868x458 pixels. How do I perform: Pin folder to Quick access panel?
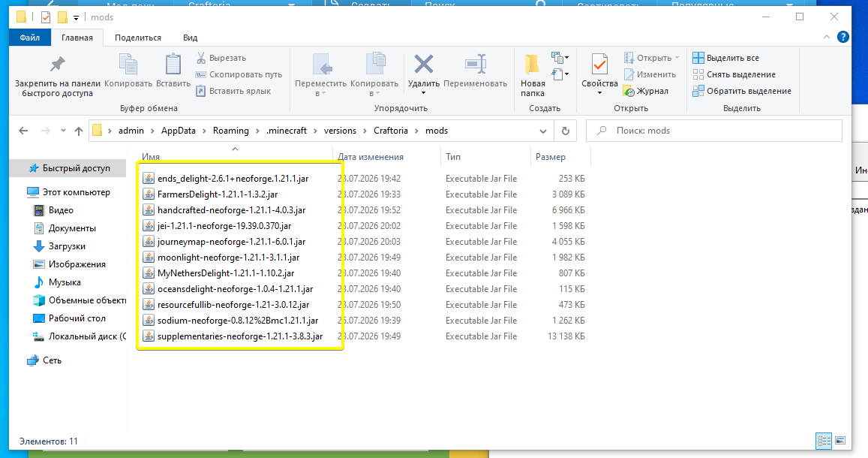[58, 76]
